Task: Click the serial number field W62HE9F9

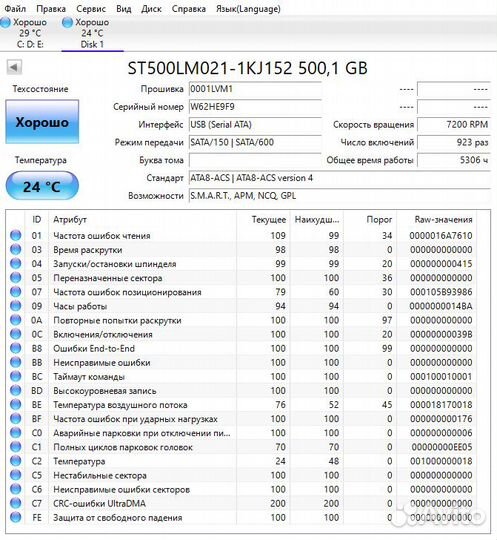Action: click(255, 107)
